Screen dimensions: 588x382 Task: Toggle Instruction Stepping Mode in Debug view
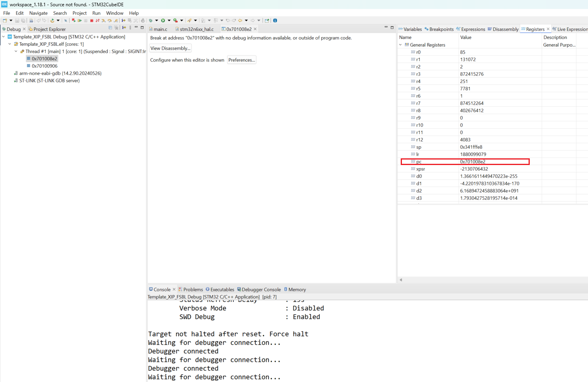(124, 28)
